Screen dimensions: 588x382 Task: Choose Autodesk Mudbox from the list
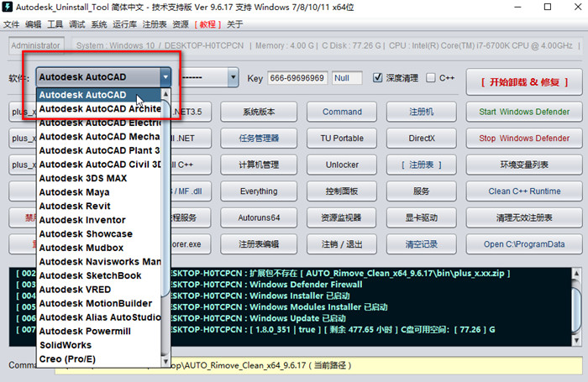tap(99, 248)
